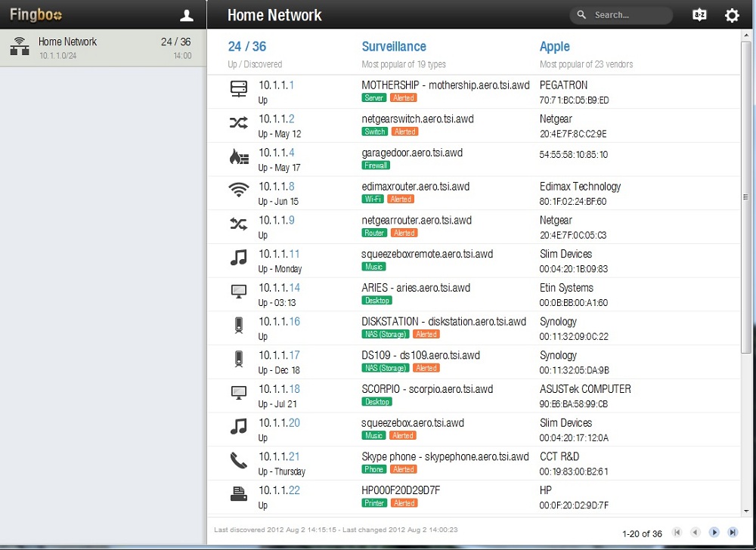Open the IP address 10.1.1.22
Image resolution: width=756 pixels, height=550 pixels.
tap(279, 490)
